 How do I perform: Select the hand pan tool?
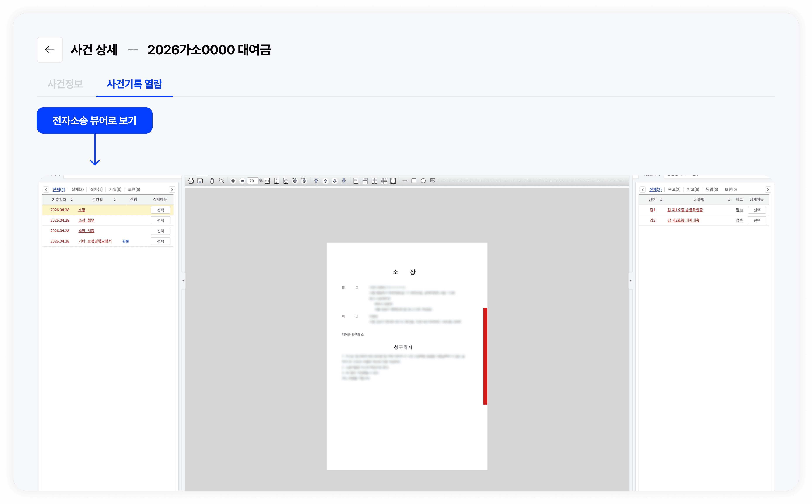[x=212, y=181]
